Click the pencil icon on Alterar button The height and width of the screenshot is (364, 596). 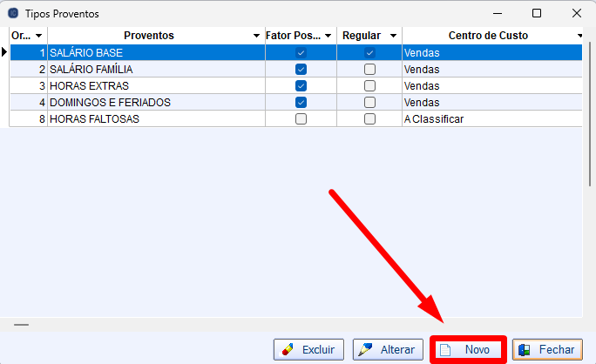(366, 349)
